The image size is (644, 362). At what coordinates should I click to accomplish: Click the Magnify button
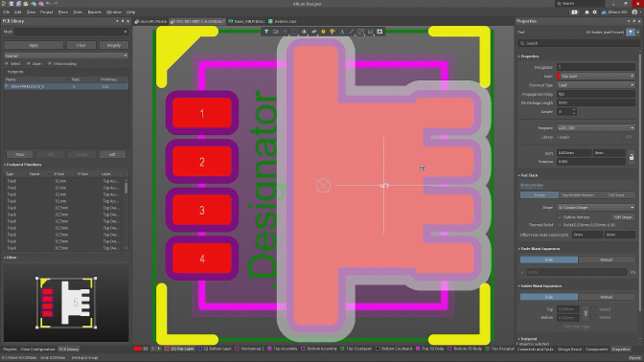coord(114,45)
